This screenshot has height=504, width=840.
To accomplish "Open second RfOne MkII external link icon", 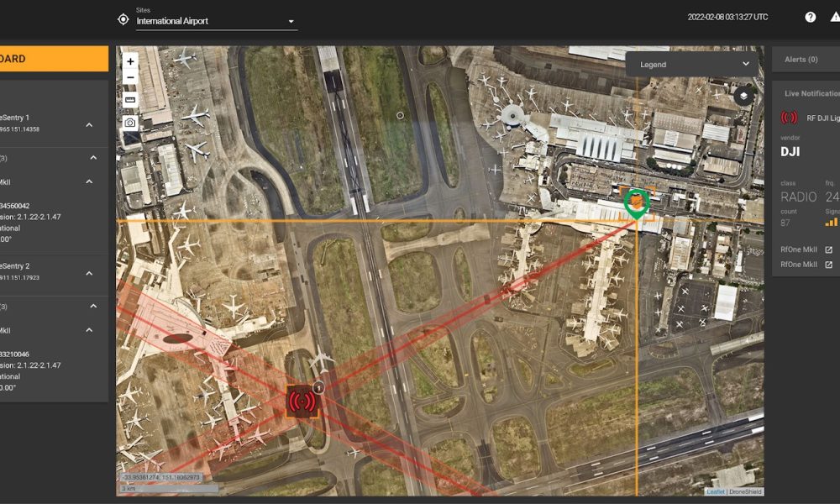I will (x=829, y=265).
